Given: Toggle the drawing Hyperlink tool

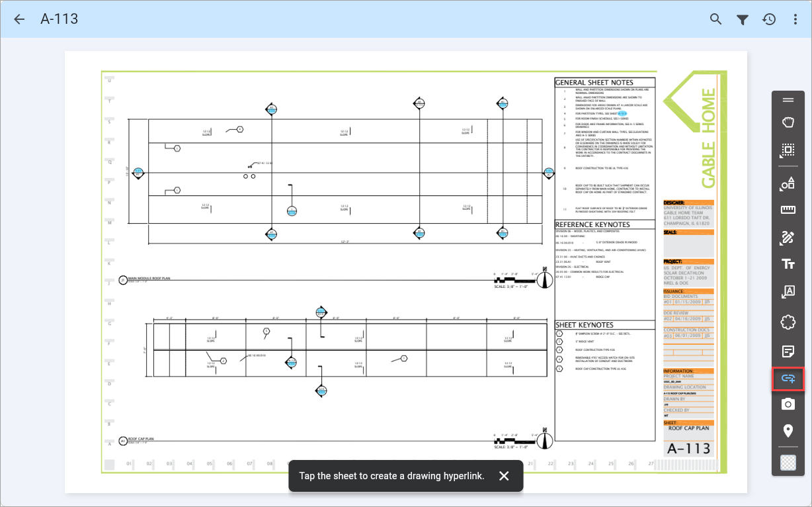Looking at the screenshot, I should (788, 379).
